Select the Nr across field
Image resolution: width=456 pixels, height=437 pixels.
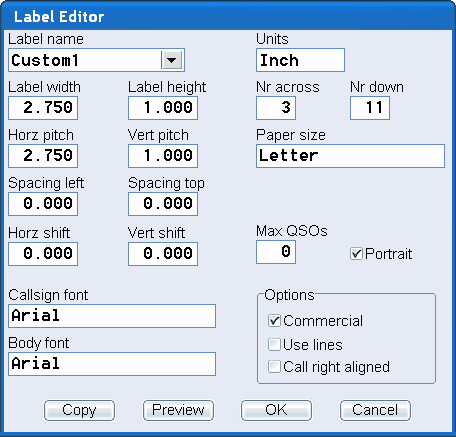276,108
